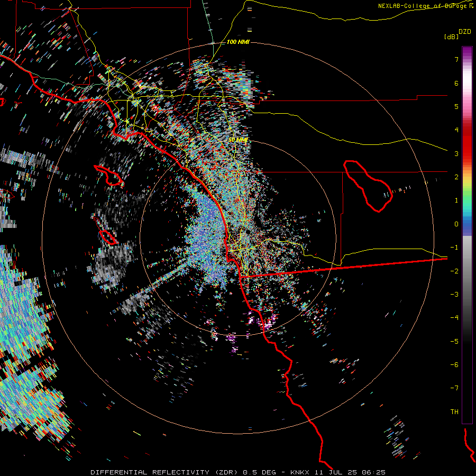476x476 pixels.
Task: Click the DZD product label above the scale
Action: [465, 32]
